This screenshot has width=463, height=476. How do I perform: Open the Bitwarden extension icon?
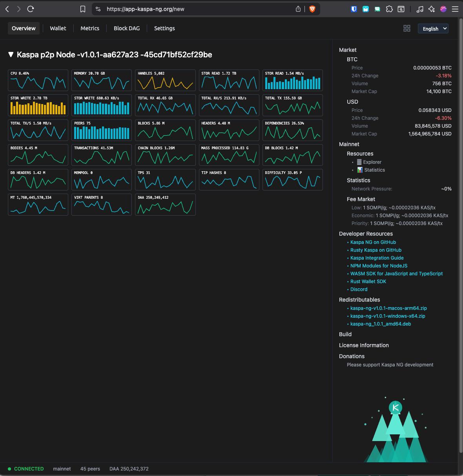[354, 9]
